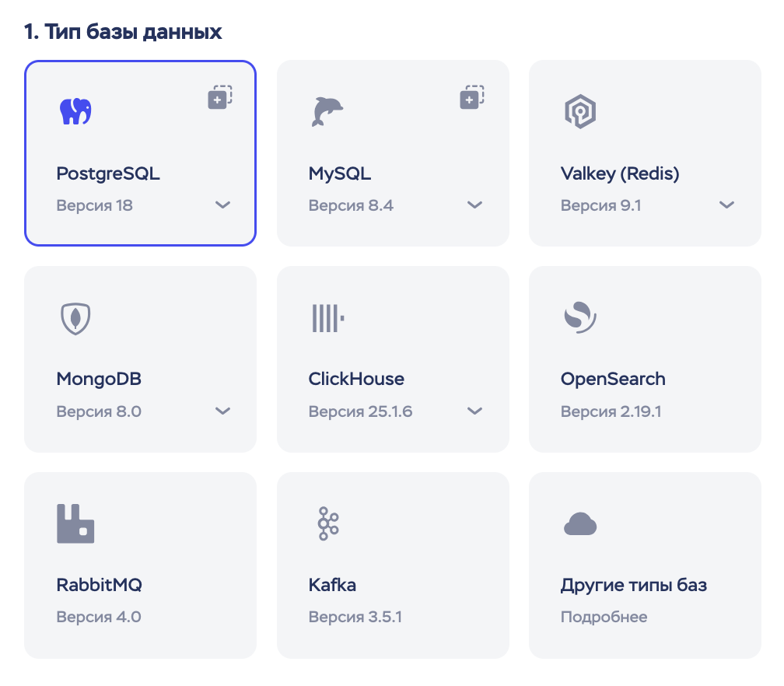Click the MySQL dolphin icon
Viewport: 784px width, 686px height.
[x=327, y=111]
